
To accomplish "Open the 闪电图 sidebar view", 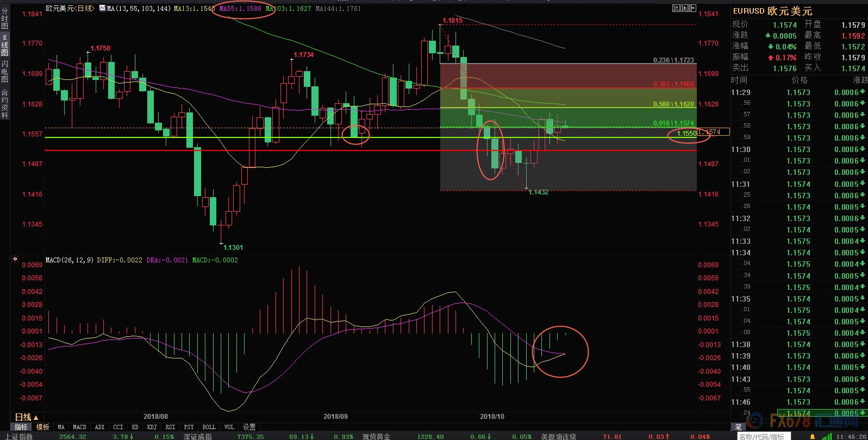I will tap(5, 72).
